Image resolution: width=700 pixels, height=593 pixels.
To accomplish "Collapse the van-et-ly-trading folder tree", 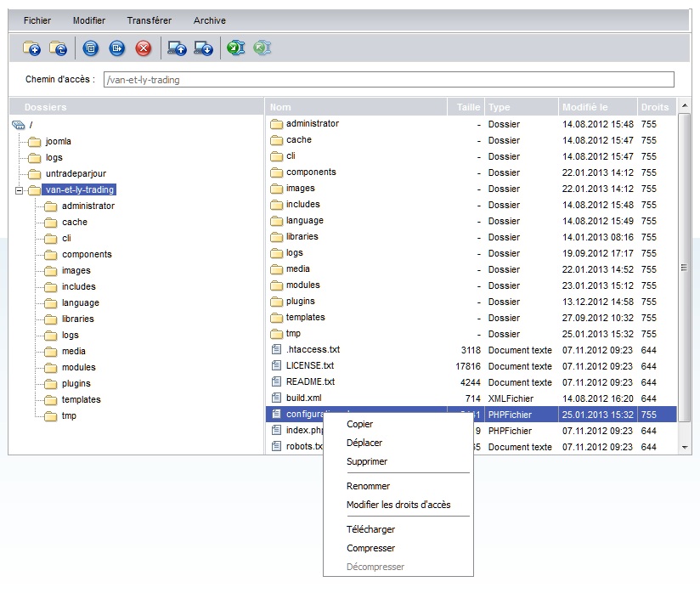I will (x=19, y=190).
